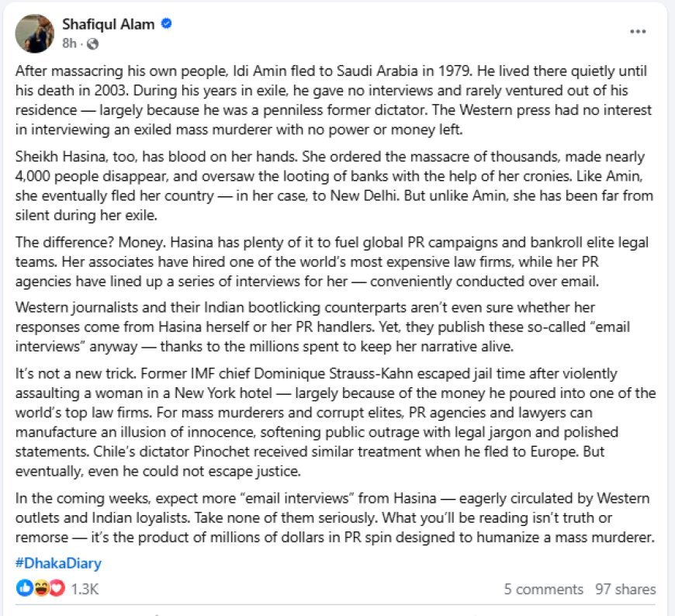Screen dimensions: 675x616
Task: Open the three-dot post options menu
Action: pyautogui.click(x=638, y=32)
